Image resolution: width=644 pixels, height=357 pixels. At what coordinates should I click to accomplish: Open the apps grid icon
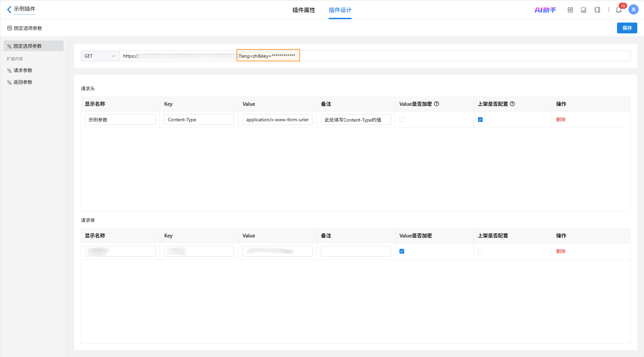[x=570, y=10]
